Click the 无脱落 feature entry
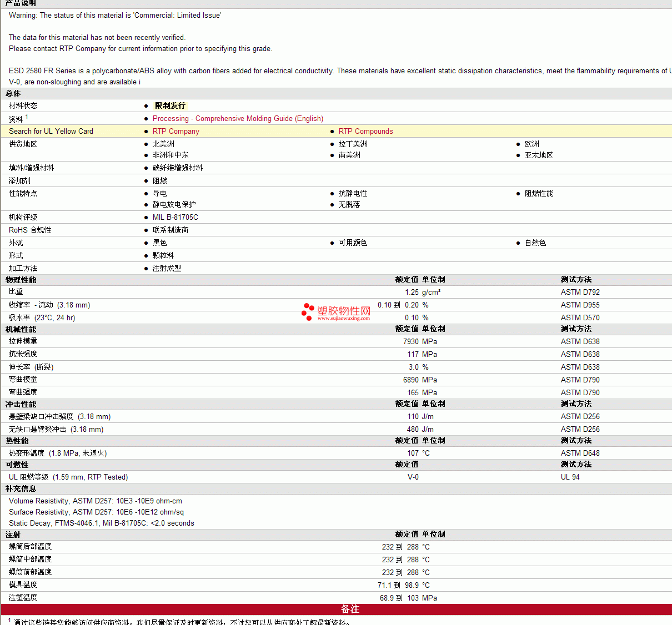Screen dimensions: 672x625 pos(349,204)
